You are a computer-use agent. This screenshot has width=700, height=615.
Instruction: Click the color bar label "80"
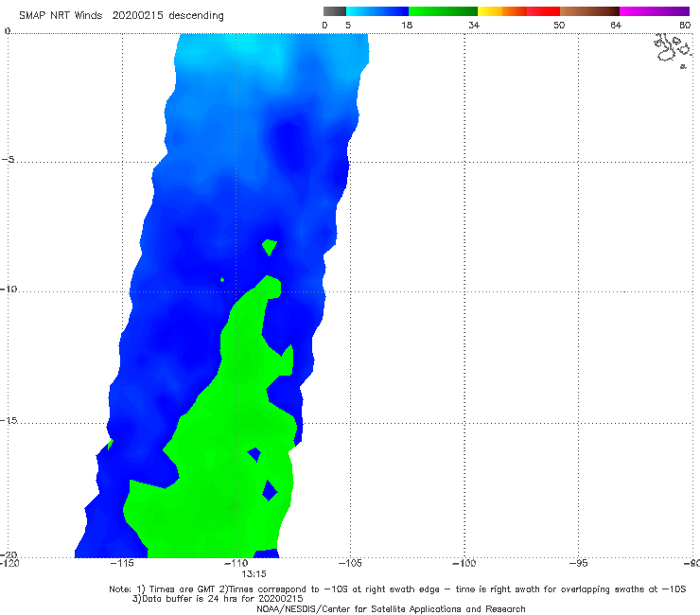pyautogui.click(x=685, y=25)
